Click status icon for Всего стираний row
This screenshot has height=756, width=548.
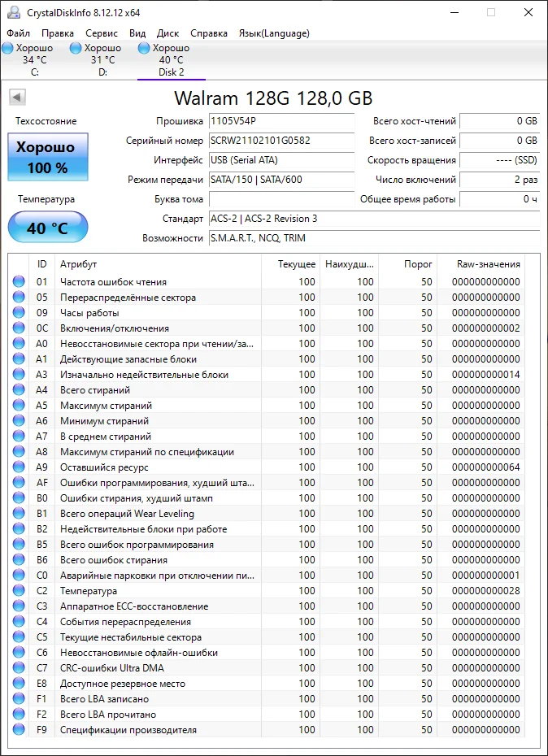19,389
